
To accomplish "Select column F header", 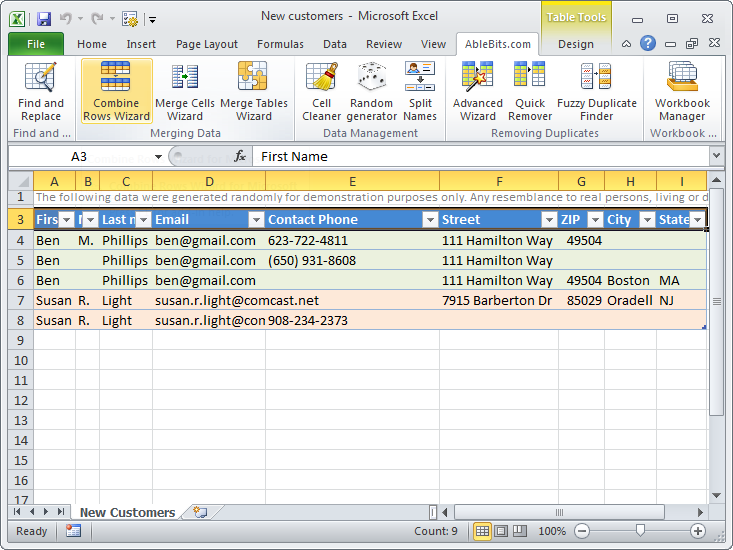I will (x=499, y=181).
